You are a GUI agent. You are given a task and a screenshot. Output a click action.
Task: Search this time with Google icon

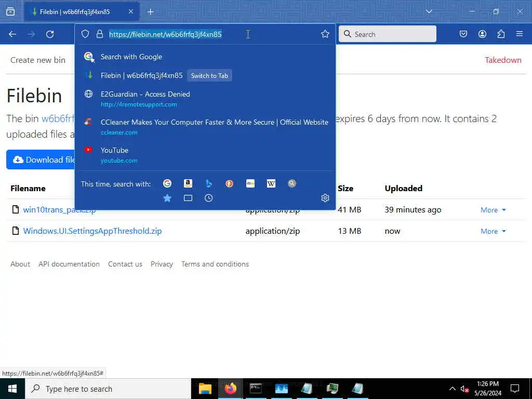pyautogui.click(x=167, y=183)
